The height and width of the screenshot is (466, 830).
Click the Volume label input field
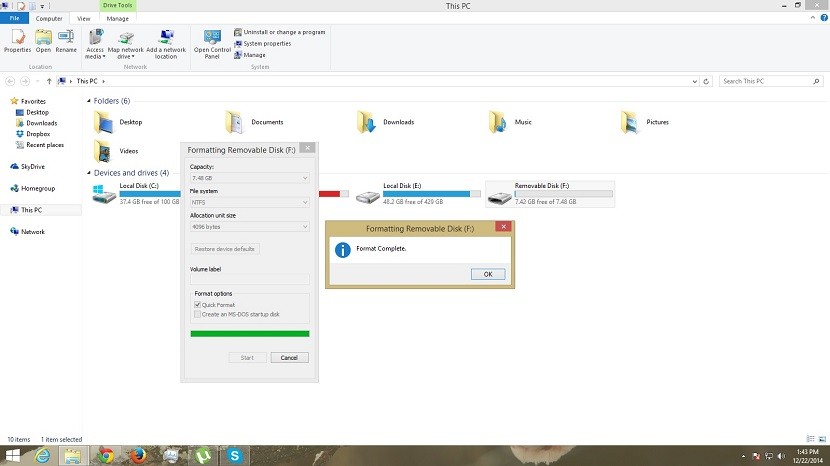(x=250, y=279)
